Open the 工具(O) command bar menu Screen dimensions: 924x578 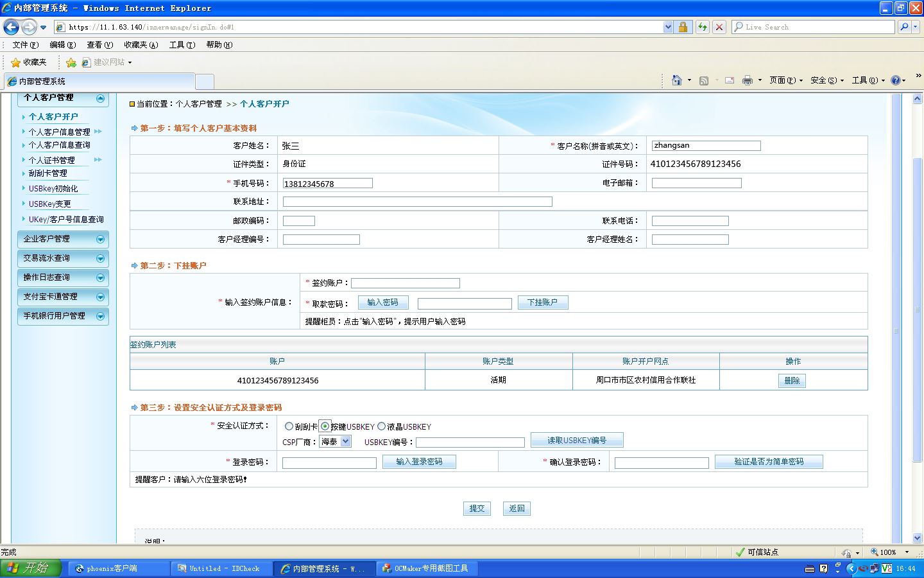[x=868, y=80]
